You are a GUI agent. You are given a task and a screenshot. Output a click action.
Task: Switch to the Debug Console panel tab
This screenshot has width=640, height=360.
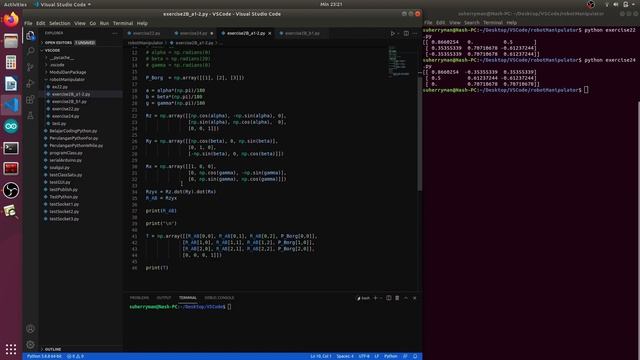pos(219,298)
